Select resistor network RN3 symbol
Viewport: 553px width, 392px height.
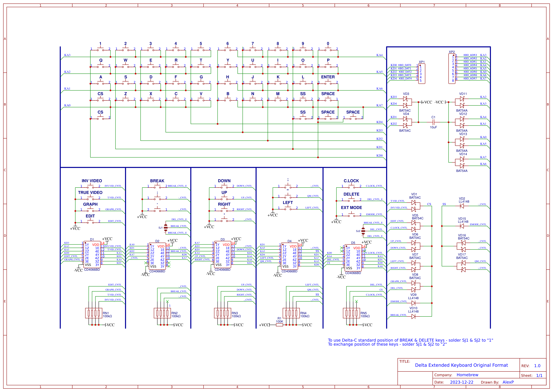coord(222,313)
